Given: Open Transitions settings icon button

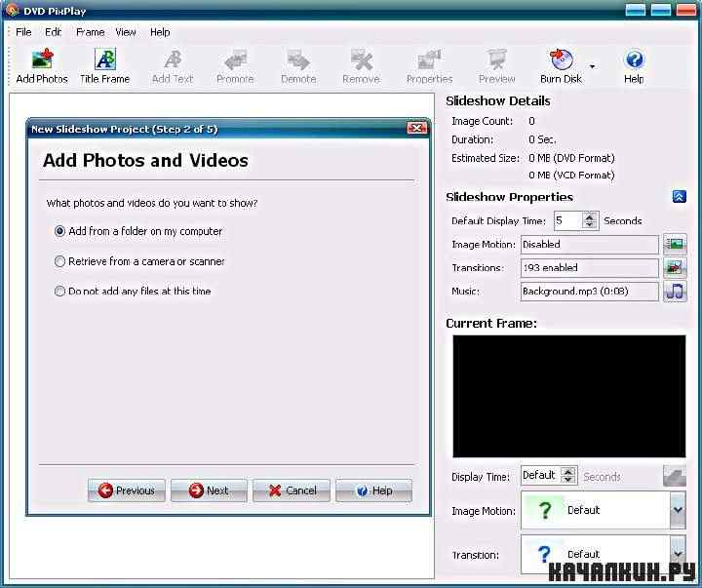Looking at the screenshot, I should 675,268.
